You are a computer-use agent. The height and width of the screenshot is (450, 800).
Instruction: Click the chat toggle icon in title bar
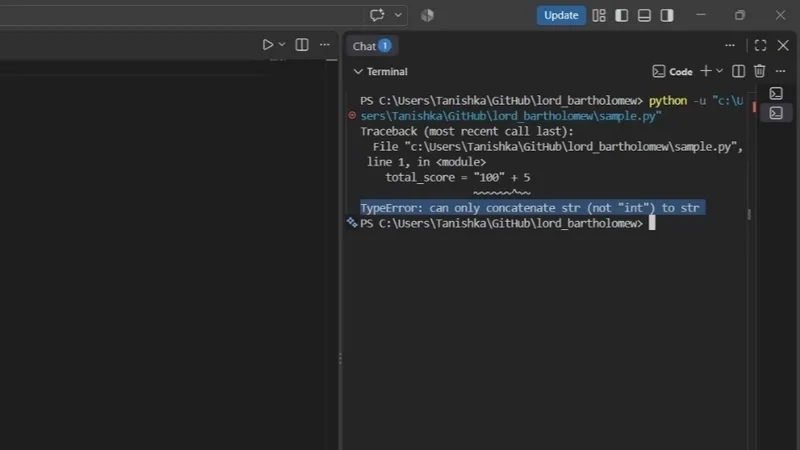[x=377, y=15]
